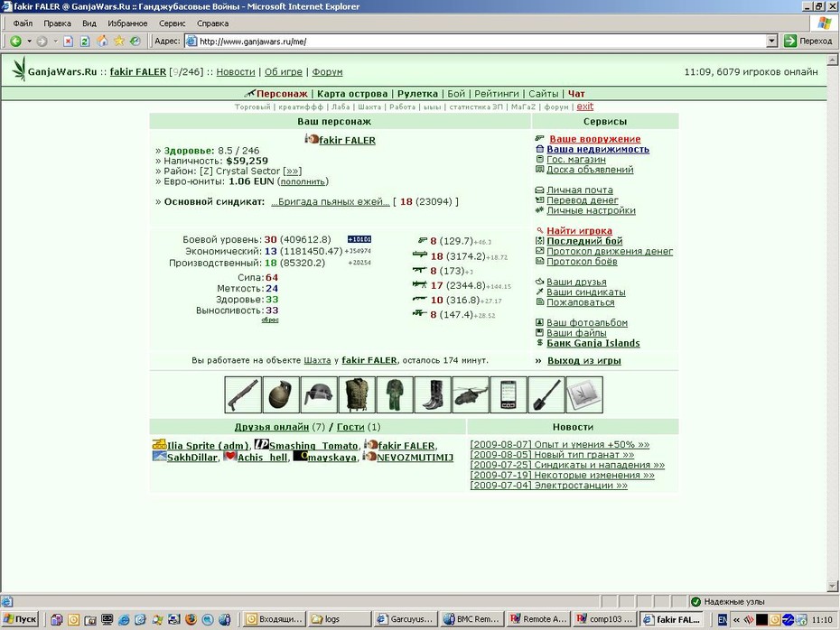Open the address bar dropdown arrow

pyautogui.click(x=772, y=42)
